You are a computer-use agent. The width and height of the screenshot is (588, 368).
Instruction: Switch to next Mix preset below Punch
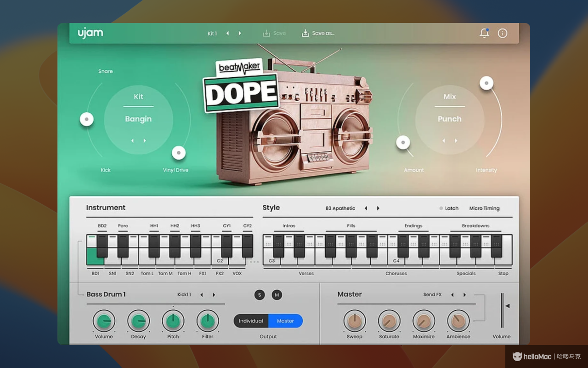point(456,141)
